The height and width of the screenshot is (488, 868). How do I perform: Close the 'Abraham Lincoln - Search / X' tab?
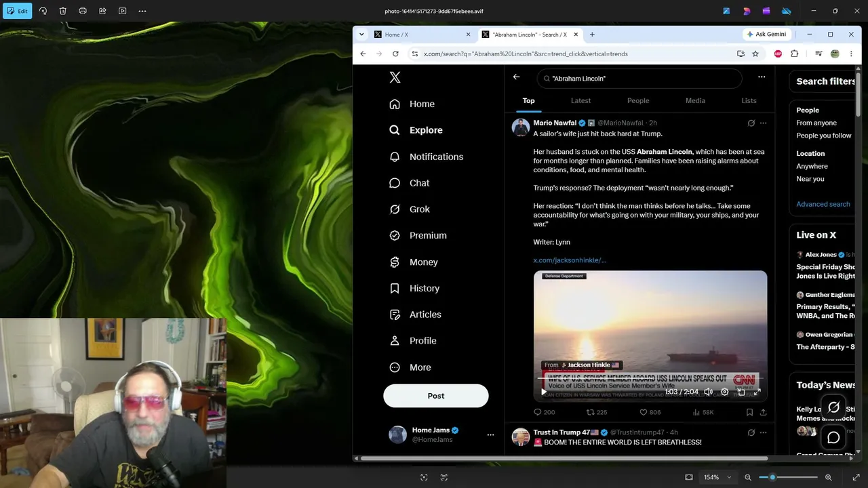(x=576, y=35)
